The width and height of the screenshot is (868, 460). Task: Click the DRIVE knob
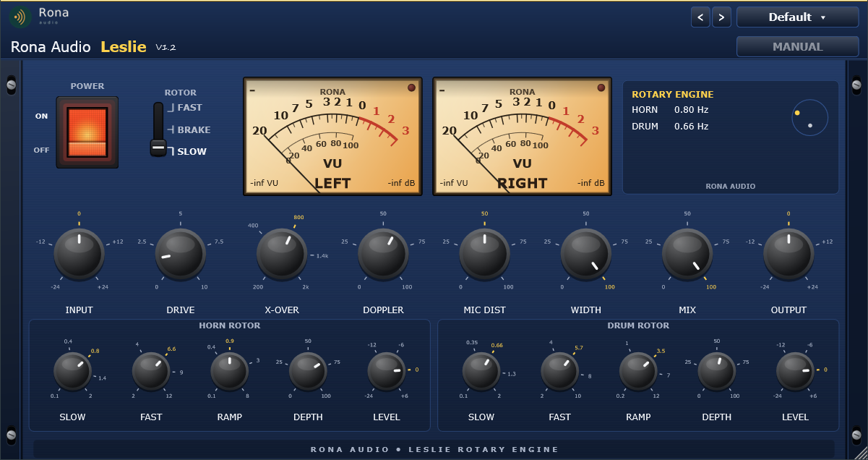pos(181,254)
